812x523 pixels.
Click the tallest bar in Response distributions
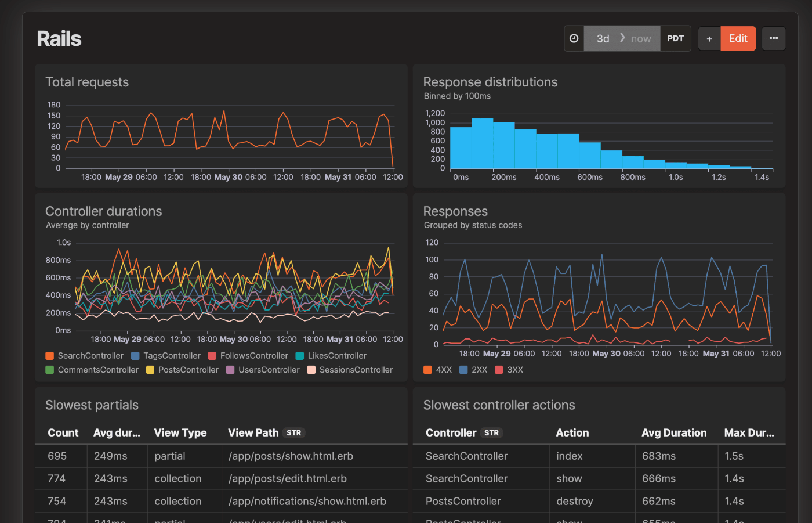[x=483, y=143]
